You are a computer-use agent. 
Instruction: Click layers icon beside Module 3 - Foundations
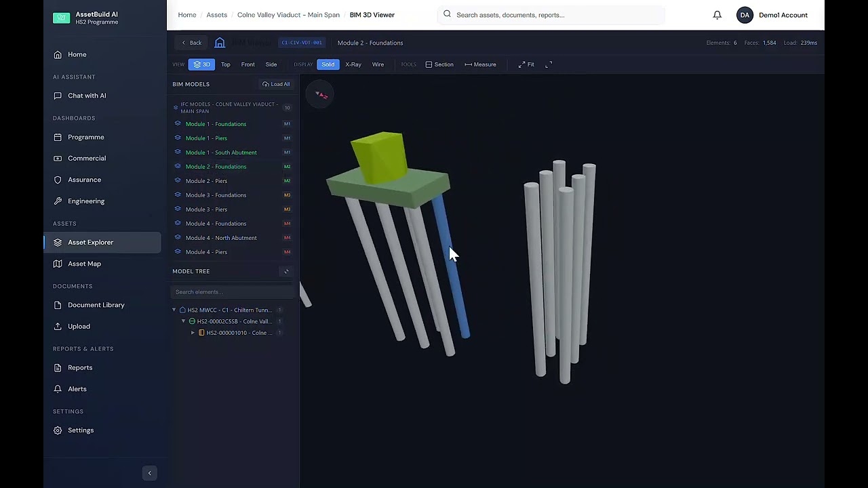(178, 195)
